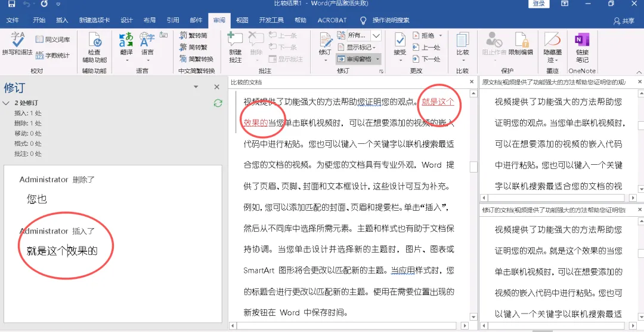Open the 文件 tab

13,20
